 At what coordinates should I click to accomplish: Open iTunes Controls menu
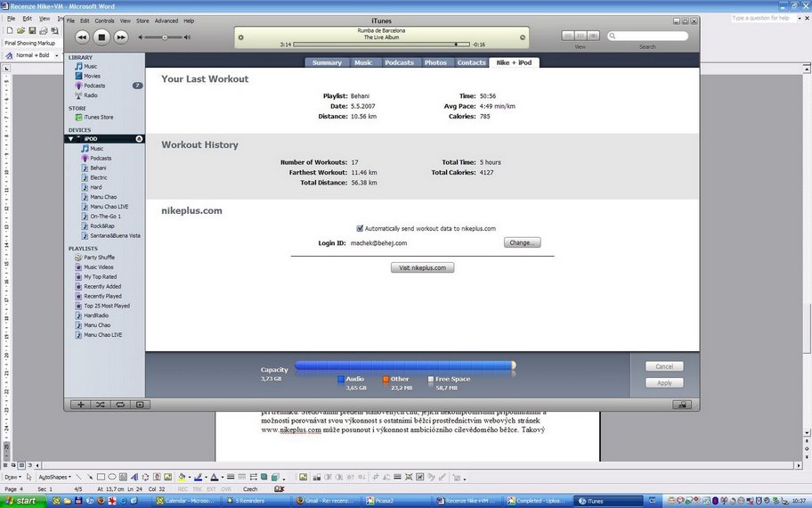(x=104, y=20)
